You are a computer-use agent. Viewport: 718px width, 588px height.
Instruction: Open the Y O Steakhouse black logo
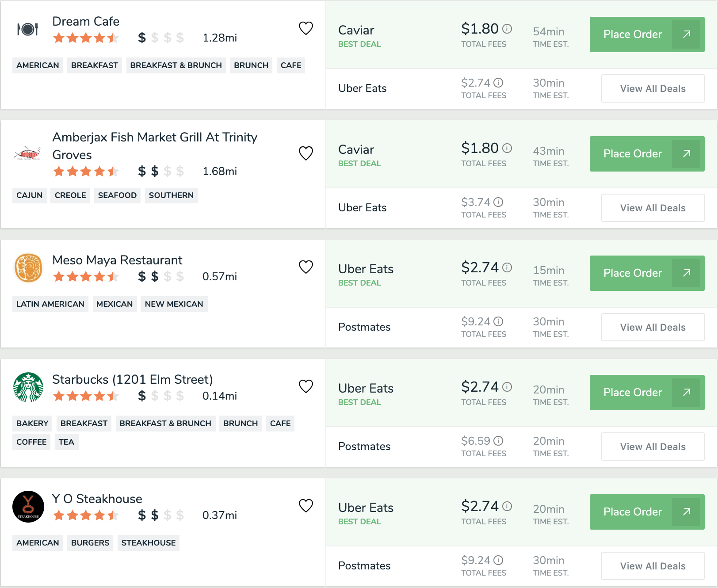pos(28,507)
